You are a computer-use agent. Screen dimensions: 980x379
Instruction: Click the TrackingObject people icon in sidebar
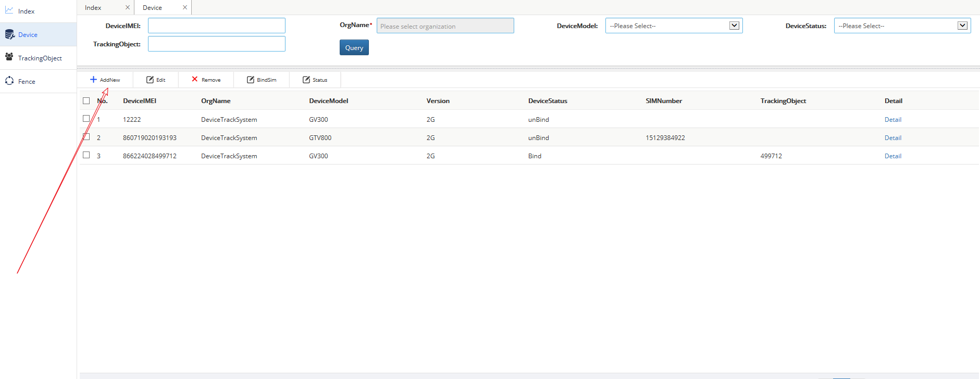[9, 57]
